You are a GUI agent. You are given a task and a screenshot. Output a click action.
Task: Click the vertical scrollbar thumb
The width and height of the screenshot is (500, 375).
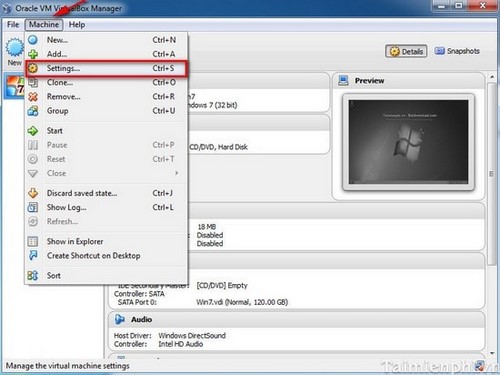point(492,173)
